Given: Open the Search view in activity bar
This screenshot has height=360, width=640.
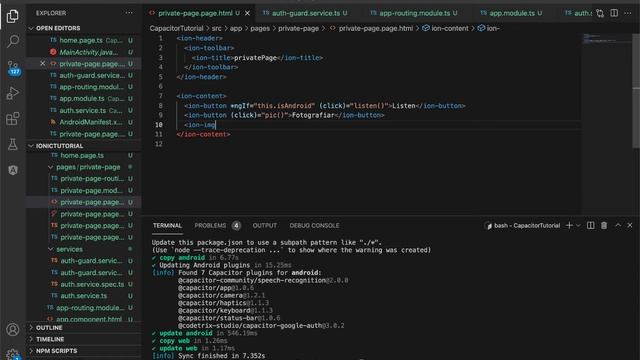Looking at the screenshot, I should click(13, 41).
